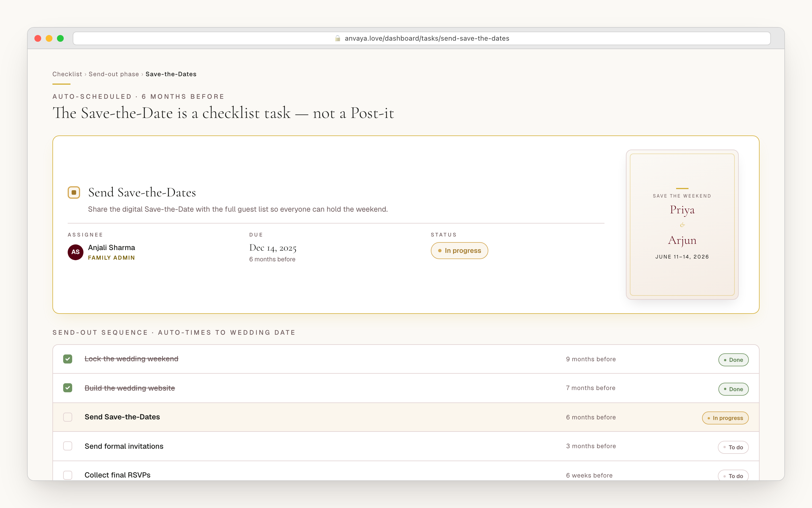Go to Checklist breadcrumb
Image resolution: width=812 pixels, height=508 pixels.
[67, 74]
